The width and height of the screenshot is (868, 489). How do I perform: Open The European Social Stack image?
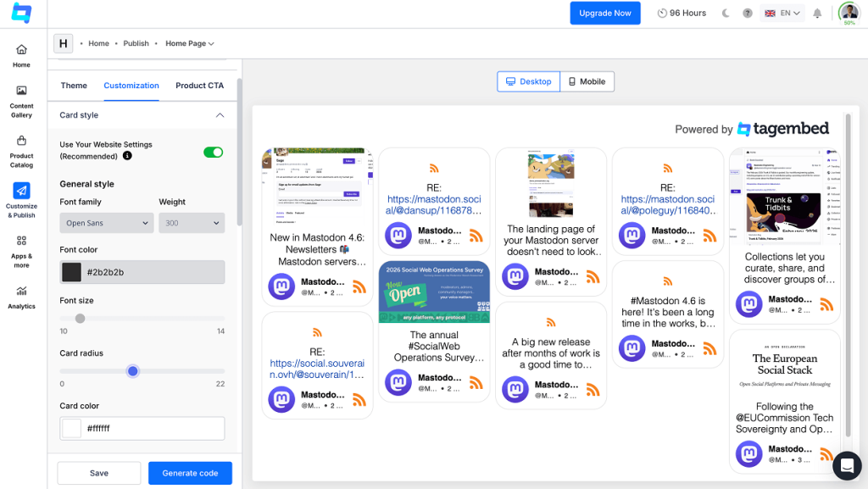click(784, 365)
